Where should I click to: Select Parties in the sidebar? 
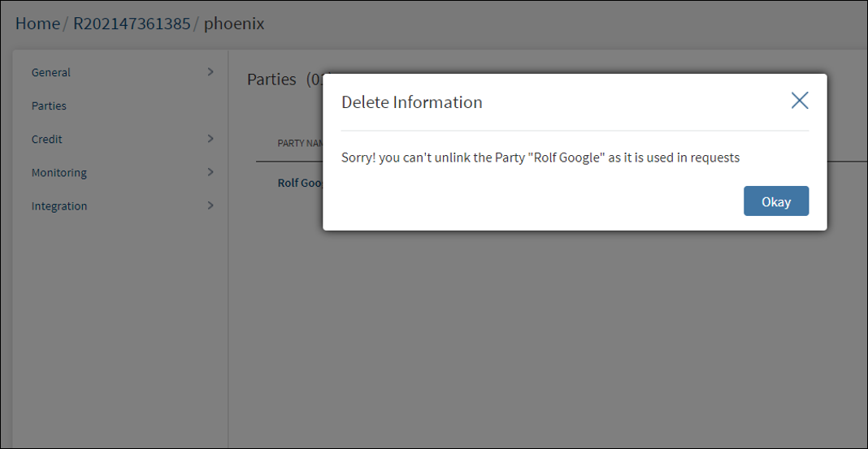49,106
